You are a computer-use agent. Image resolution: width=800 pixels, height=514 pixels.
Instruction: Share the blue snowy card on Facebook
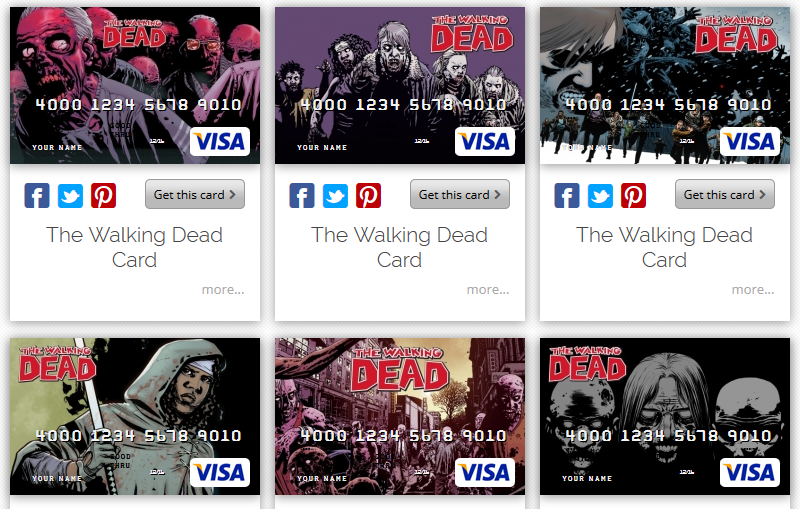tap(567, 195)
